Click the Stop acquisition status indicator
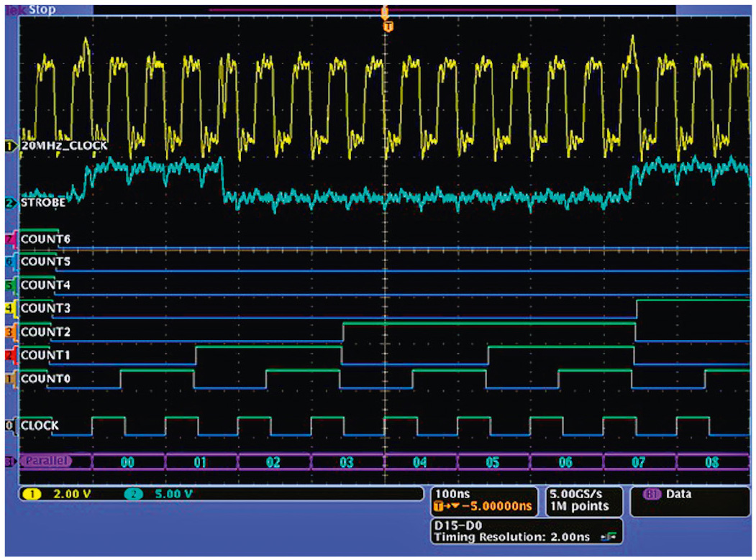The width and height of the screenshot is (756, 560). click(x=43, y=10)
